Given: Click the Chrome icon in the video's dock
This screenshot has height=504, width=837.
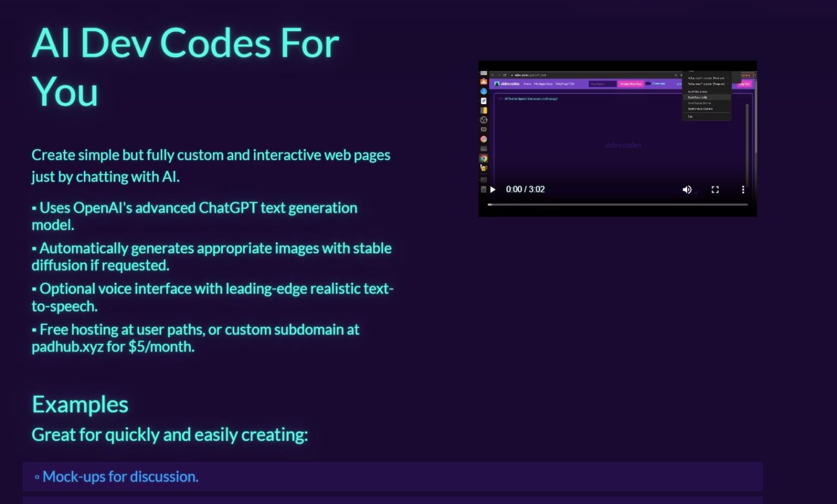Looking at the screenshot, I should coord(483,159).
